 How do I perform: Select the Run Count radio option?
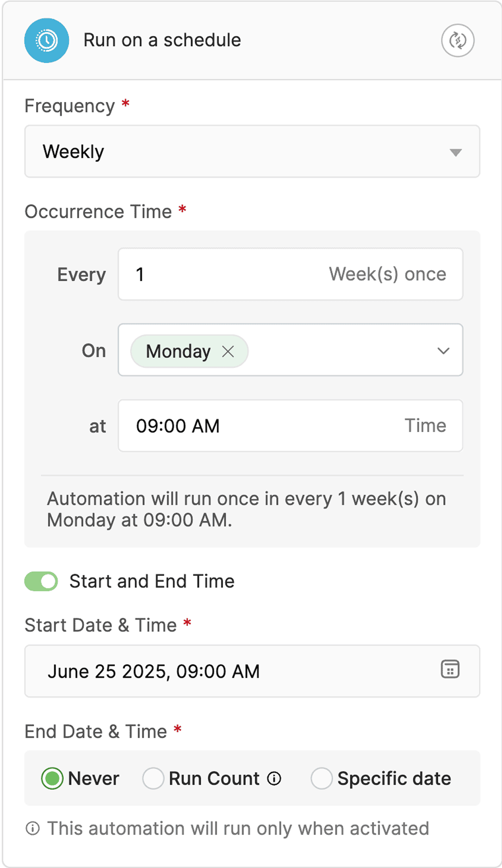(x=153, y=778)
